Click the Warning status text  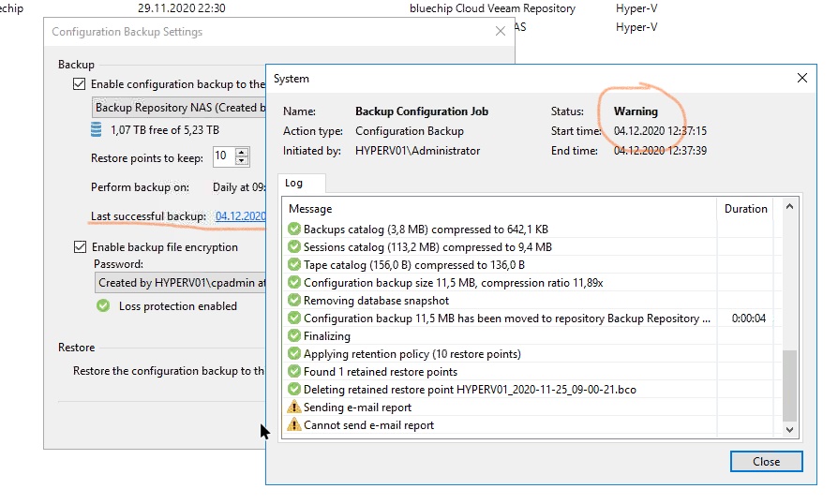[x=636, y=111]
